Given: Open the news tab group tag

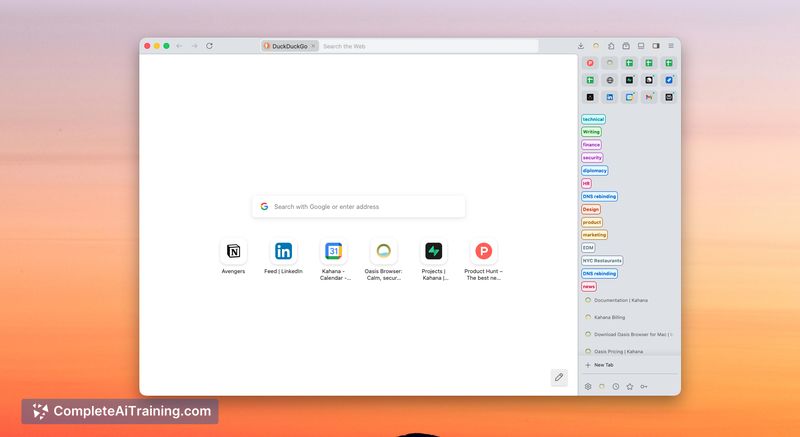Looking at the screenshot, I should point(589,287).
